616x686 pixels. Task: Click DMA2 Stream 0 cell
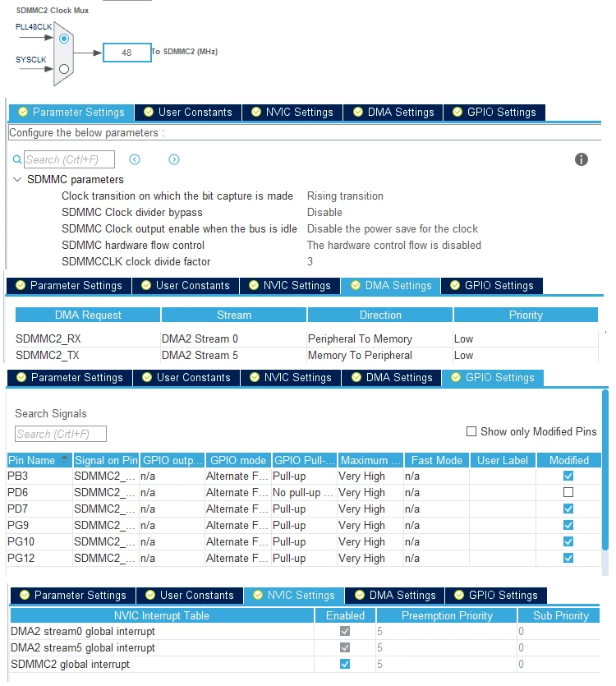point(233,339)
